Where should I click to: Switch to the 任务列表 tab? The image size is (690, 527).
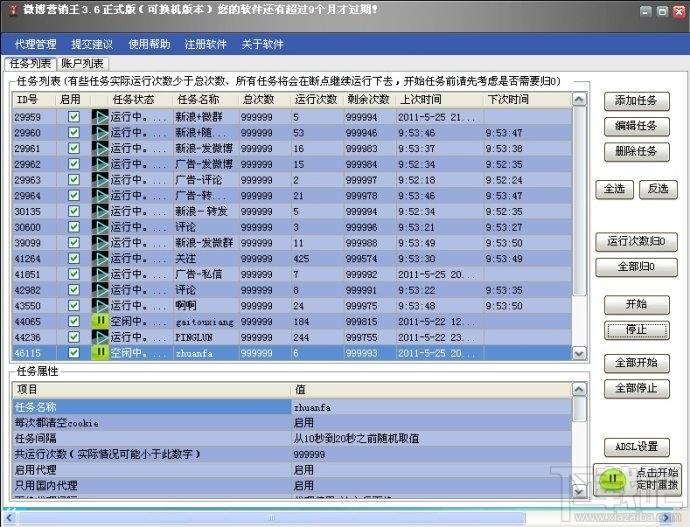pyautogui.click(x=30, y=64)
